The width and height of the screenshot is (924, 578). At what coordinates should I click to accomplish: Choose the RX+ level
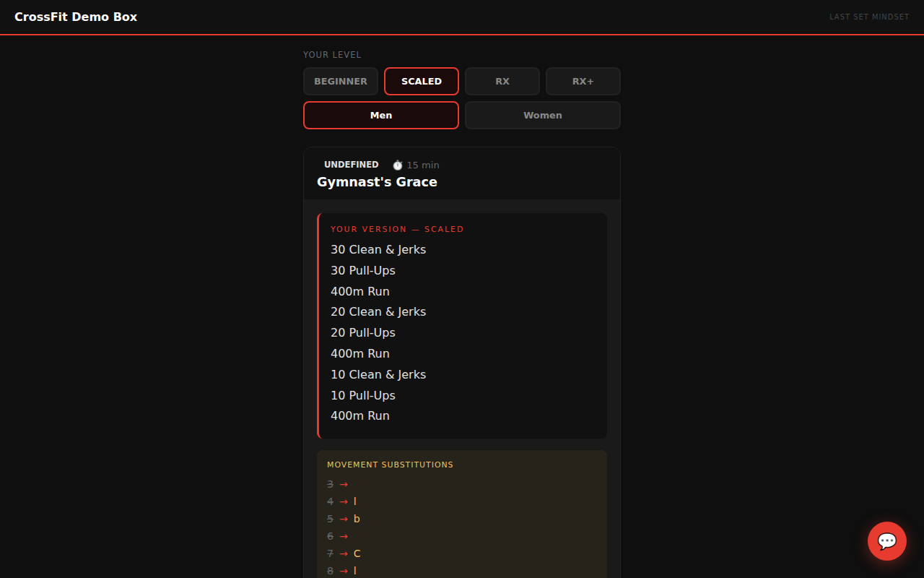click(583, 82)
